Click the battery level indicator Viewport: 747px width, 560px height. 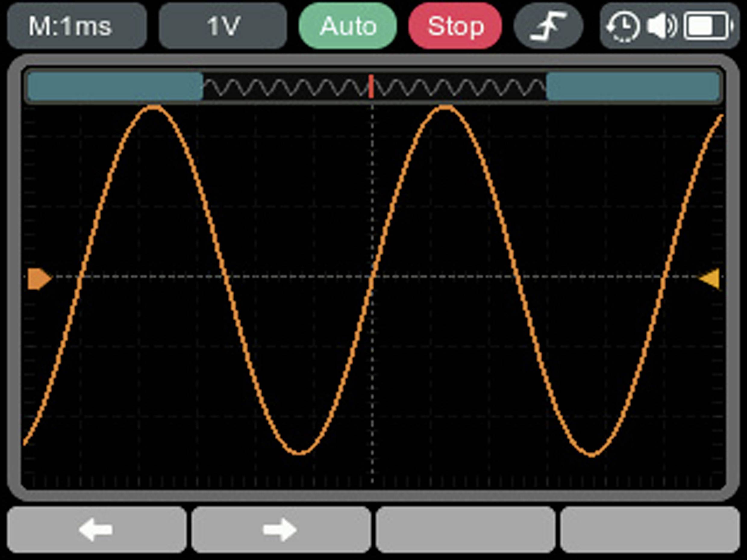pos(708,26)
